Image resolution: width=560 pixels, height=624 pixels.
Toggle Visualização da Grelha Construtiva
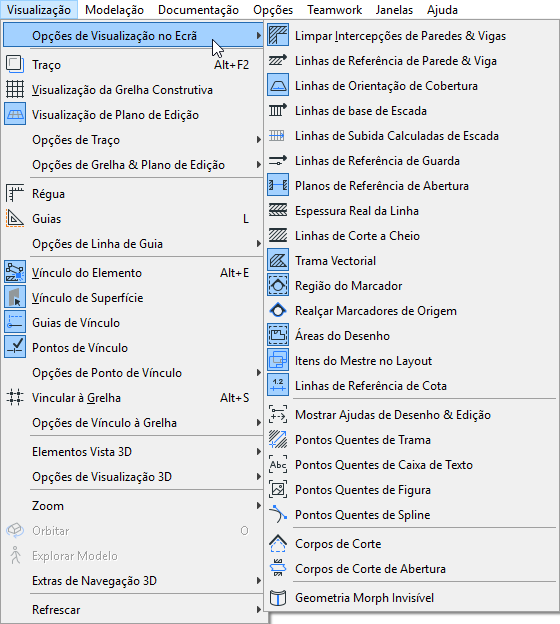(x=133, y=90)
